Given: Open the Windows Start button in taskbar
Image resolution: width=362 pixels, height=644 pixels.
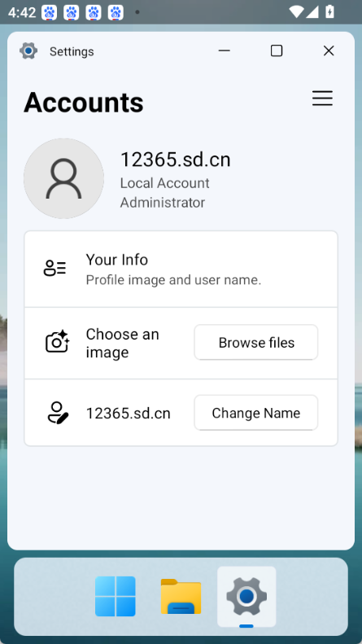Looking at the screenshot, I should (116, 596).
